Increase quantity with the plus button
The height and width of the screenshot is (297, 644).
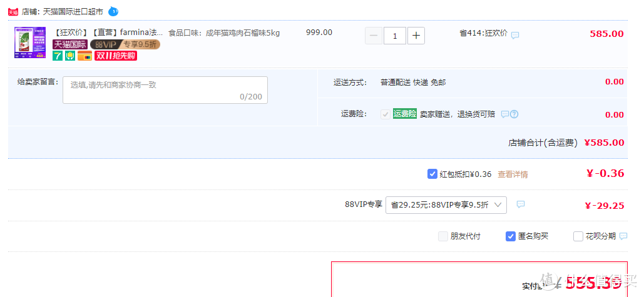416,36
